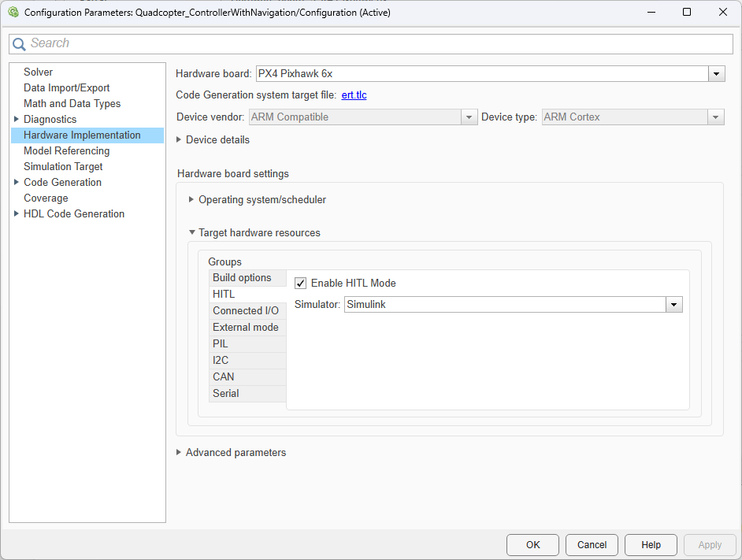The height and width of the screenshot is (560, 742).
Task: Open the Hardware board dropdown
Action: [x=717, y=74]
